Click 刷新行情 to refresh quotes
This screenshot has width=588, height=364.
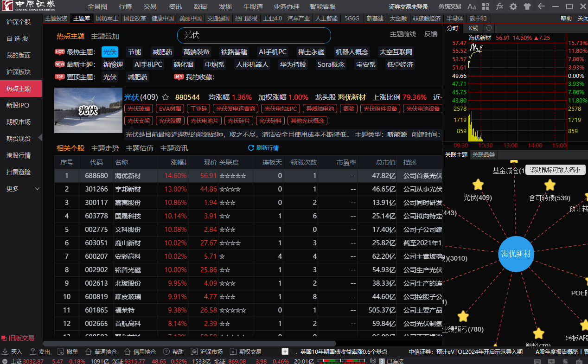point(268,148)
